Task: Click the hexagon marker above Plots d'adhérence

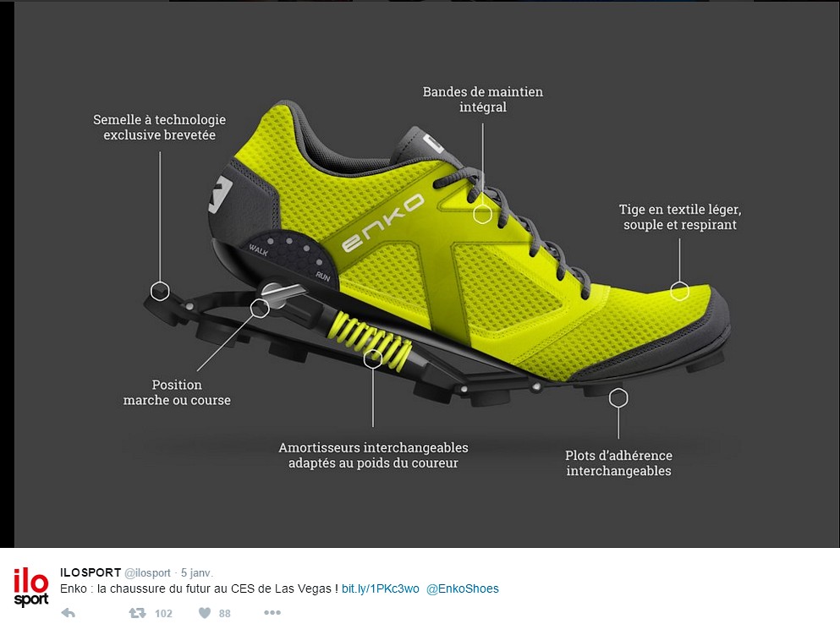Action: (618, 397)
